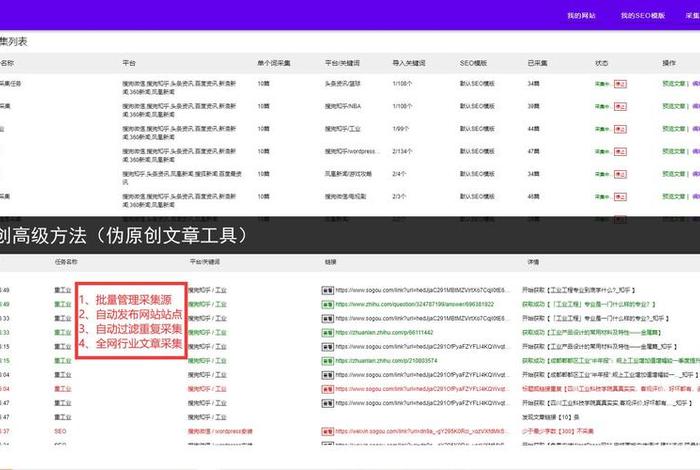Screen dimensions: 700x470
Task: Stop the 搜狗知乎/工业 task in upper list
Action: (x=620, y=129)
